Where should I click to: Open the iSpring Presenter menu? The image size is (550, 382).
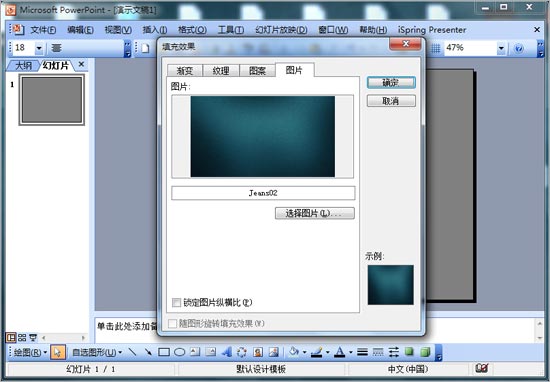point(432,30)
